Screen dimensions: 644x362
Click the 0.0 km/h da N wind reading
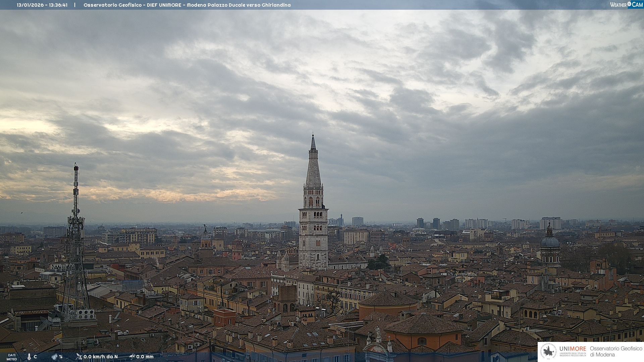(x=101, y=357)
